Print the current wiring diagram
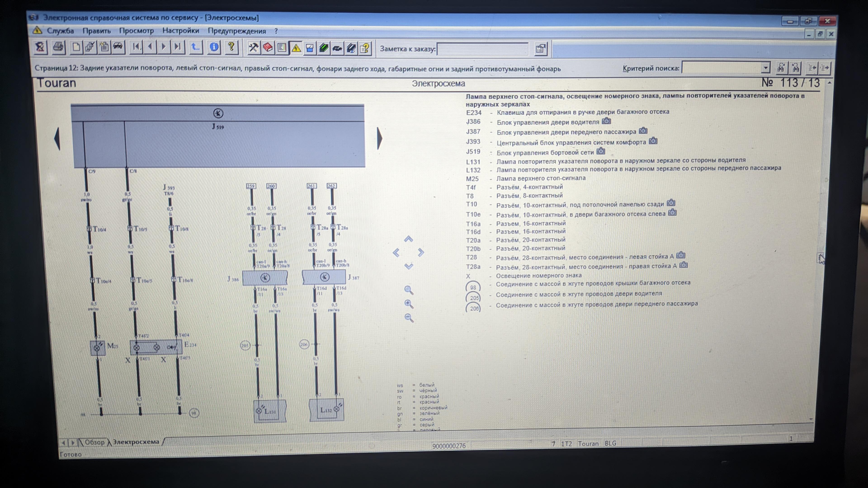 pos(58,47)
